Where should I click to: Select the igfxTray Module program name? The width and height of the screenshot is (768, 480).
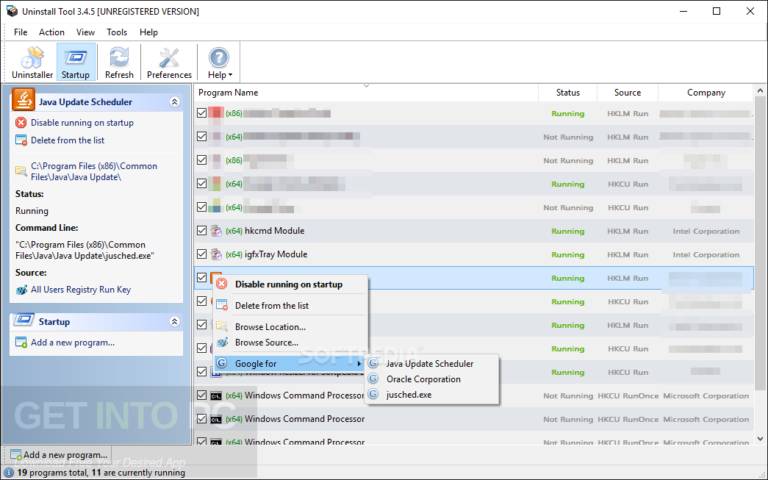coord(276,254)
